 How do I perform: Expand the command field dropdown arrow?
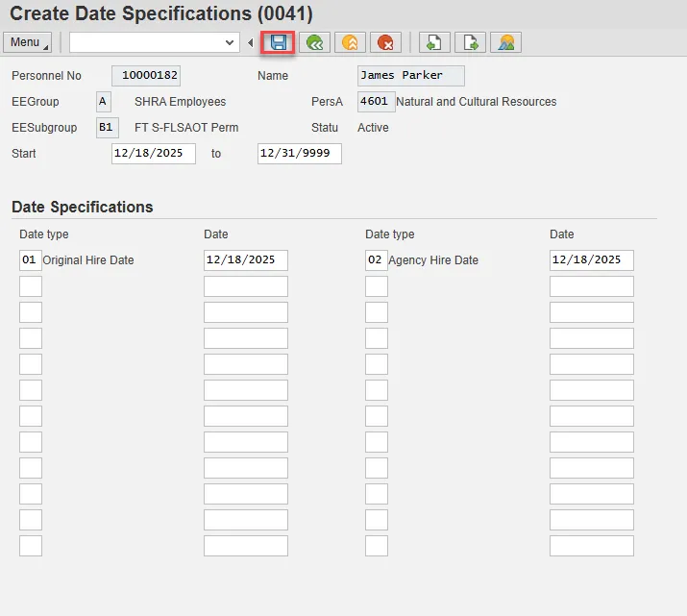point(230,42)
